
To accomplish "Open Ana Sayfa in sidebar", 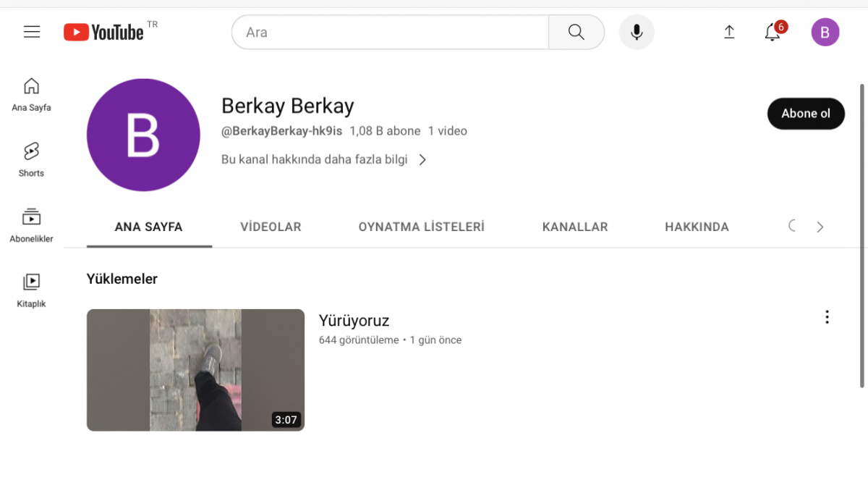I will (31, 95).
